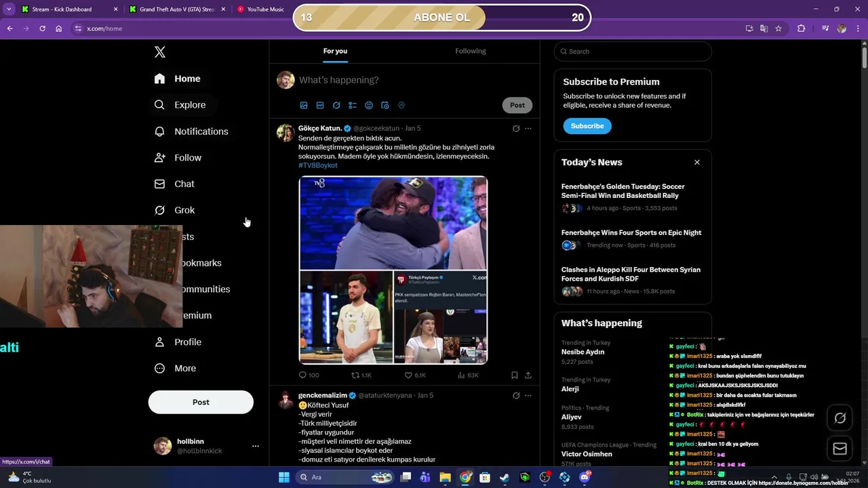Open the top hugging photo in post
868x488 pixels.
coord(393,223)
